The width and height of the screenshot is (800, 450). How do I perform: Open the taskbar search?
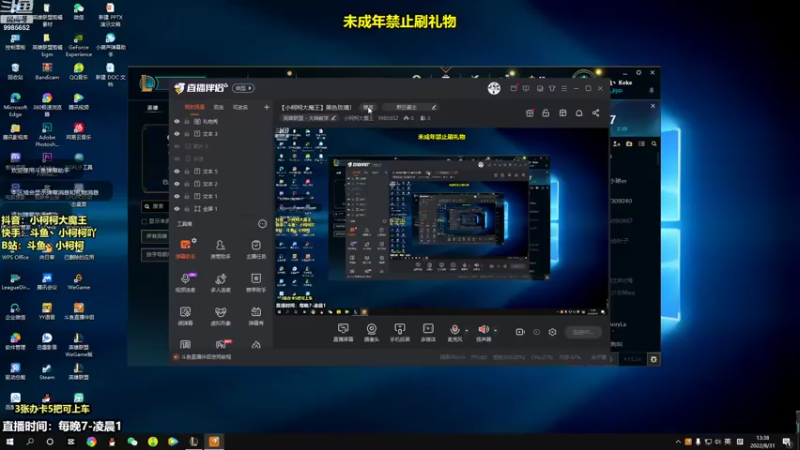coord(30,442)
